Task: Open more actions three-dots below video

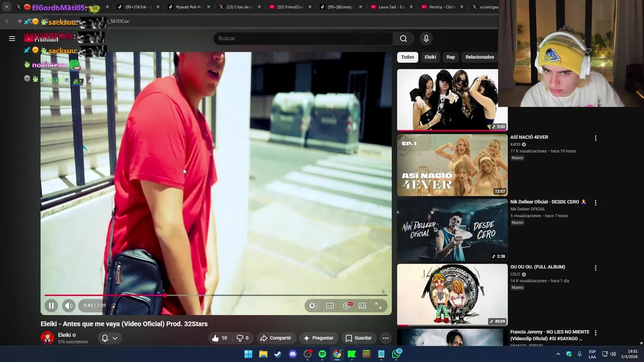Action: coord(385,338)
